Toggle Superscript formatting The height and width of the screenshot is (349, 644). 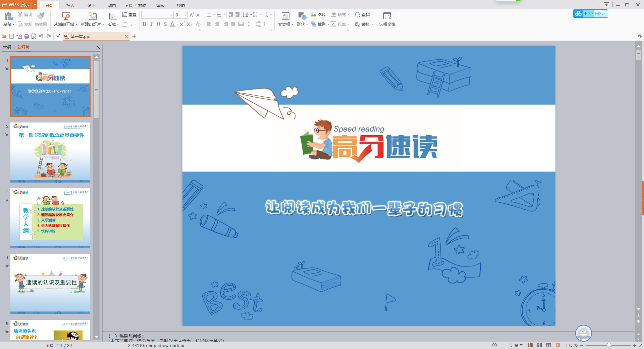coord(182,24)
